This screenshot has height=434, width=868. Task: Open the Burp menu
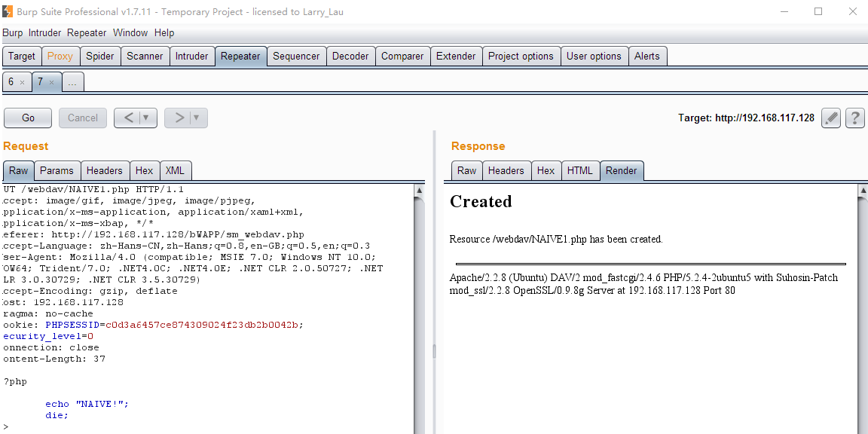pos(13,32)
